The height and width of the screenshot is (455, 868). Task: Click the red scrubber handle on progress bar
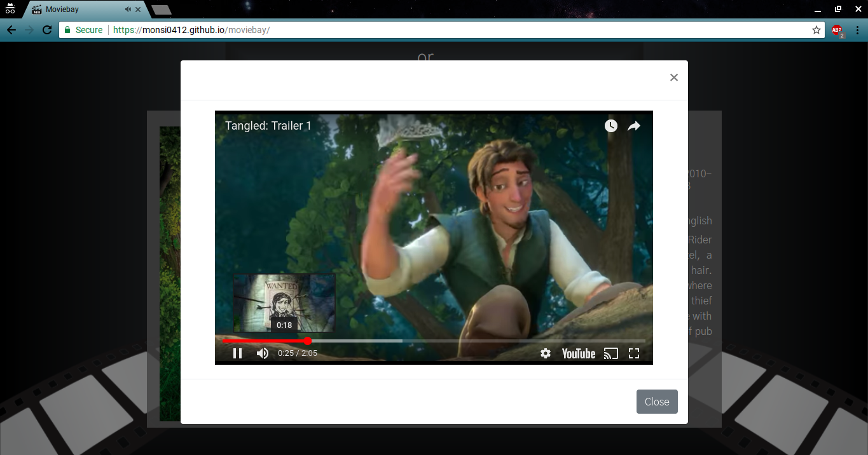tap(308, 341)
